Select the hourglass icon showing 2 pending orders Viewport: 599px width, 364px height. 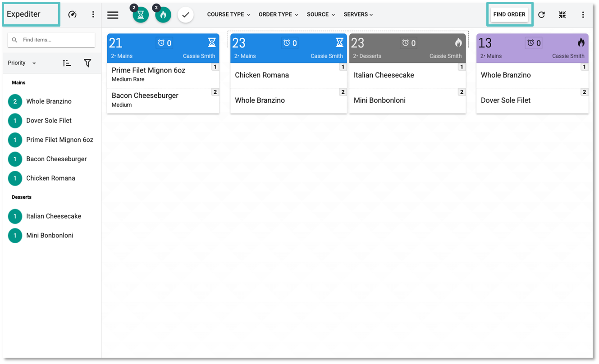140,14
